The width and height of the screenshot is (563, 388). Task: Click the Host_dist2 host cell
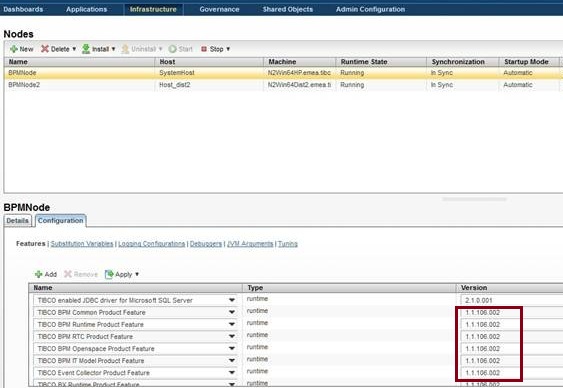point(175,85)
